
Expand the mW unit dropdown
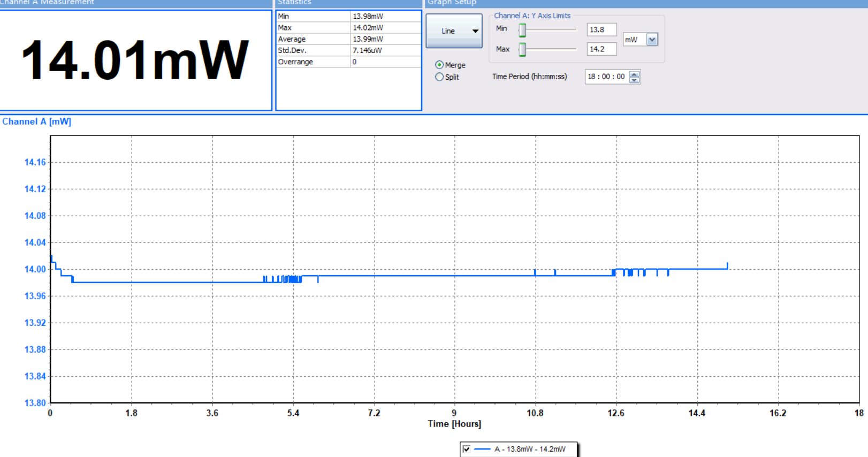652,40
